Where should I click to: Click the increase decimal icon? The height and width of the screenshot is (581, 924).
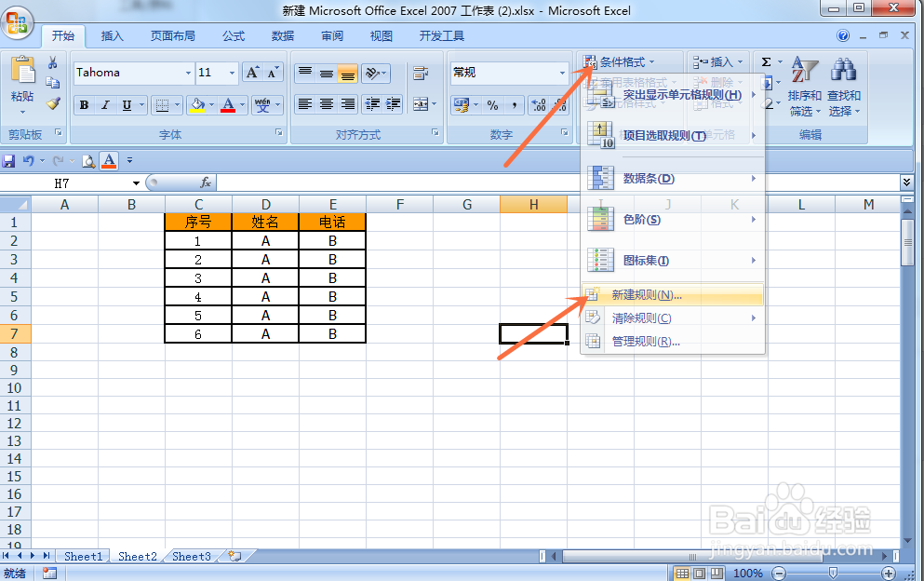point(539,105)
